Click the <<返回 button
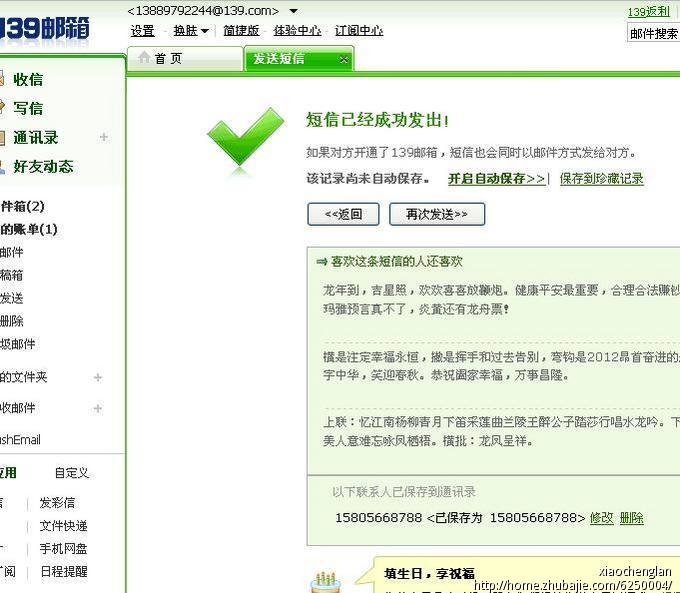Screen dimensions: 680x593 [x=342, y=214]
